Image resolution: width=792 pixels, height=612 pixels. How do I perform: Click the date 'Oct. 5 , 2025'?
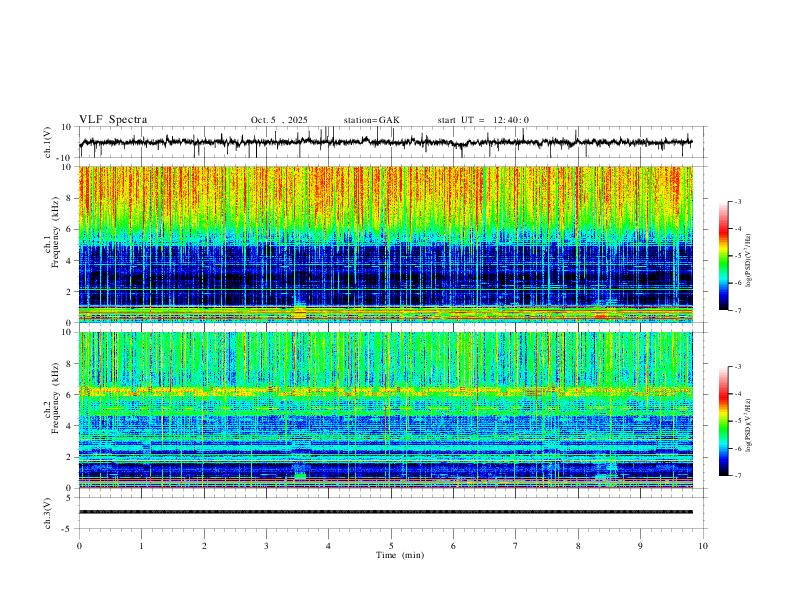[x=279, y=120]
